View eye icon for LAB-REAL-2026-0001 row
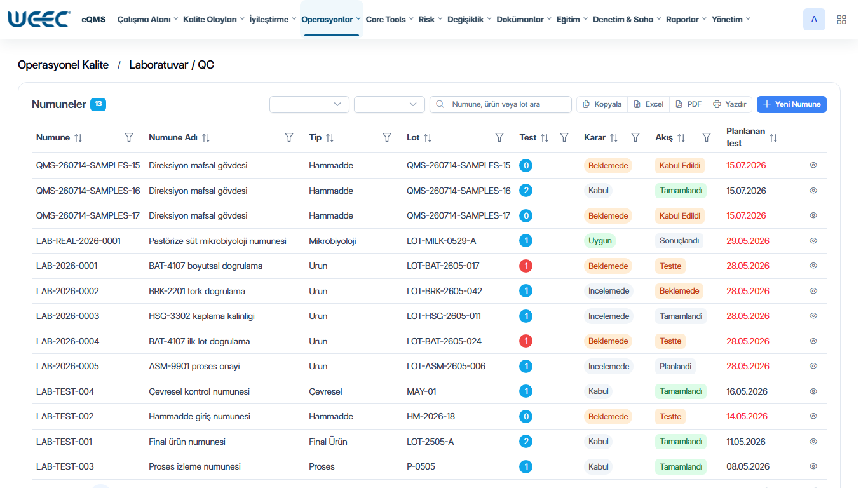Screen dimensions: 868x488 tap(813, 241)
